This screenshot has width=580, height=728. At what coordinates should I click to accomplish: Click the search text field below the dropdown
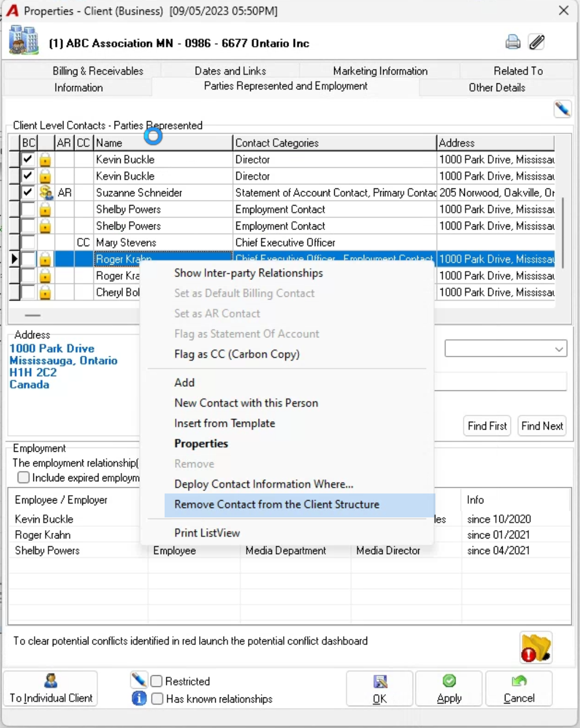[x=500, y=381]
